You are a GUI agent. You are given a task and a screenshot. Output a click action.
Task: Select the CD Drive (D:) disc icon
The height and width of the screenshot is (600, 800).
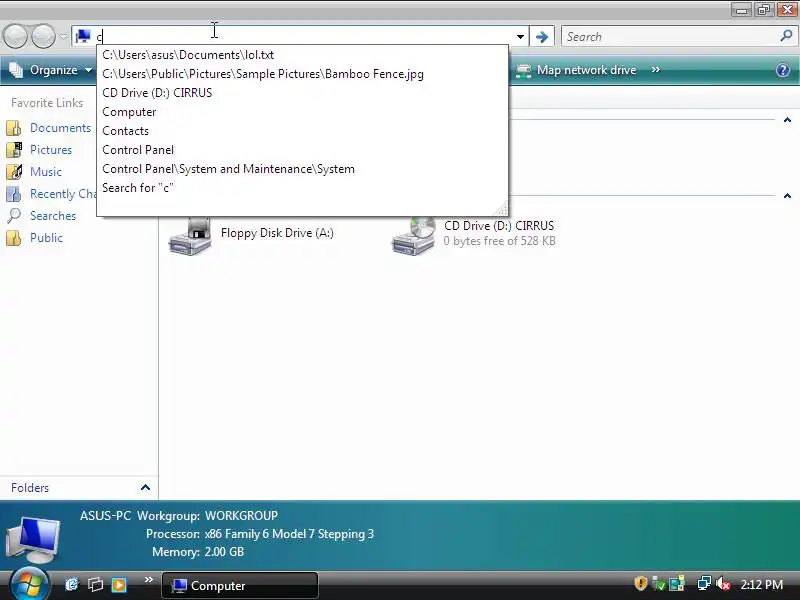(x=413, y=236)
